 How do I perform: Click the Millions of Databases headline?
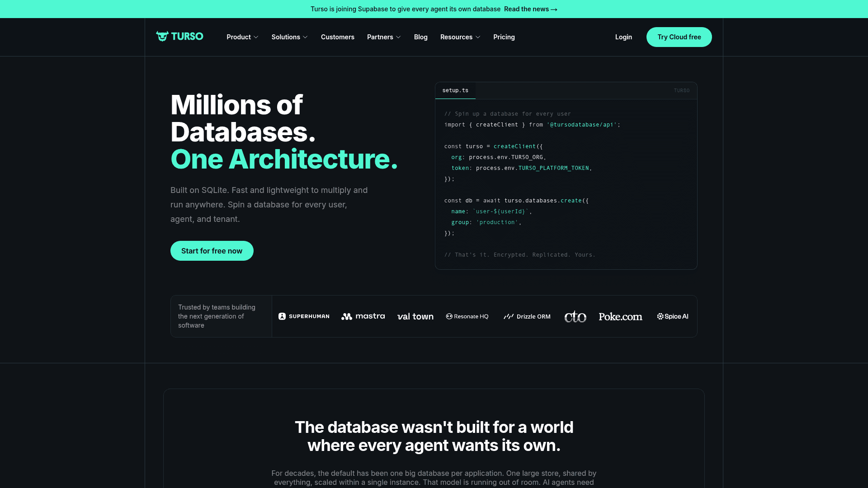tap(243, 118)
